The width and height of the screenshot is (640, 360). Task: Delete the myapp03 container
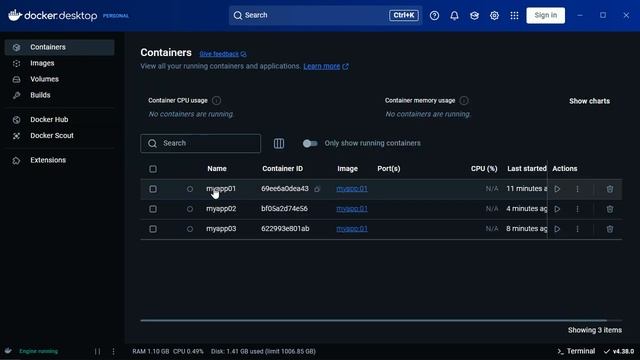(610, 229)
